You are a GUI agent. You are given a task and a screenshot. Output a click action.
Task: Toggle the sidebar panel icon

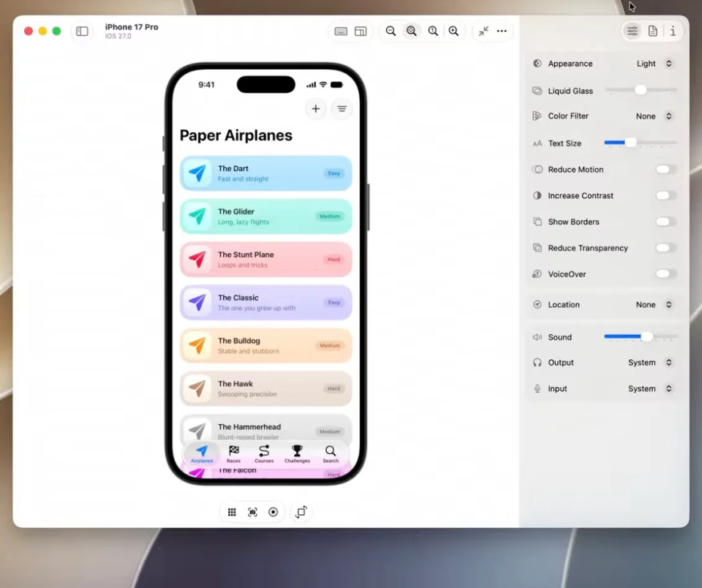[82, 31]
